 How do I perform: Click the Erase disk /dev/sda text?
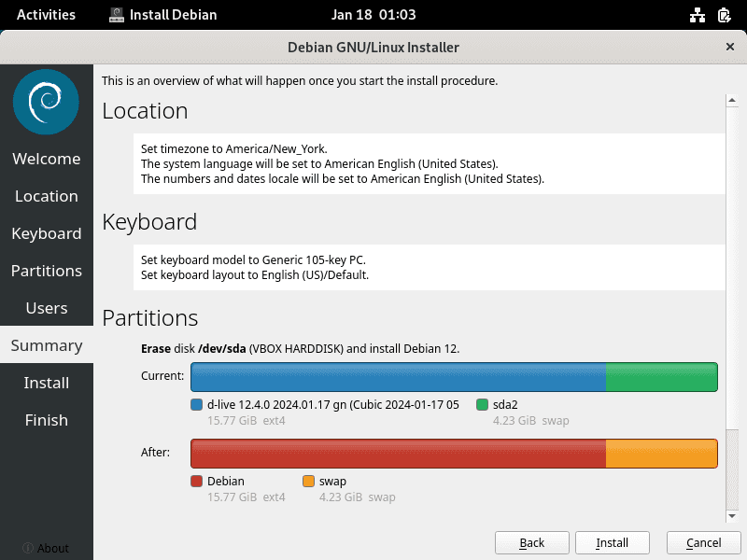[x=300, y=348]
